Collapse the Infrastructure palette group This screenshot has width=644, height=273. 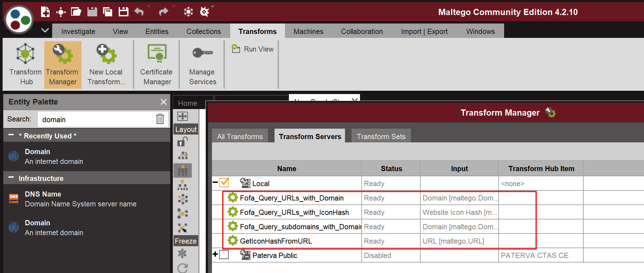point(11,178)
